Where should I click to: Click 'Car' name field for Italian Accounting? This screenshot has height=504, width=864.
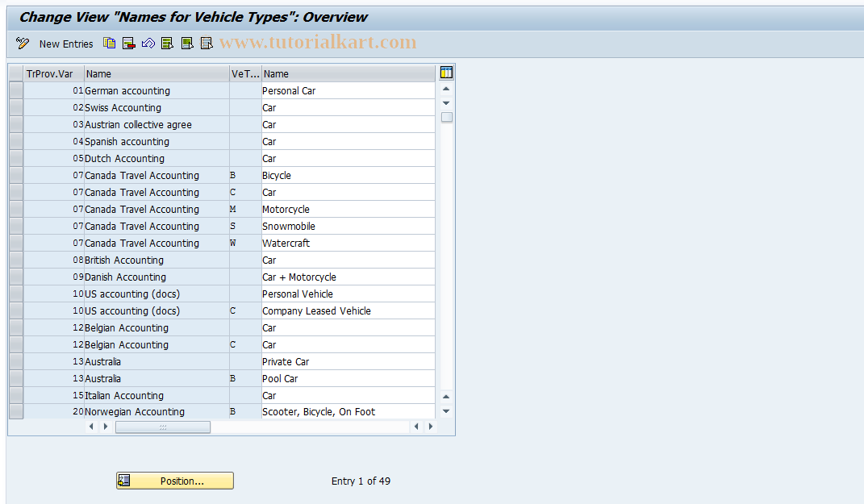click(x=349, y=395)
